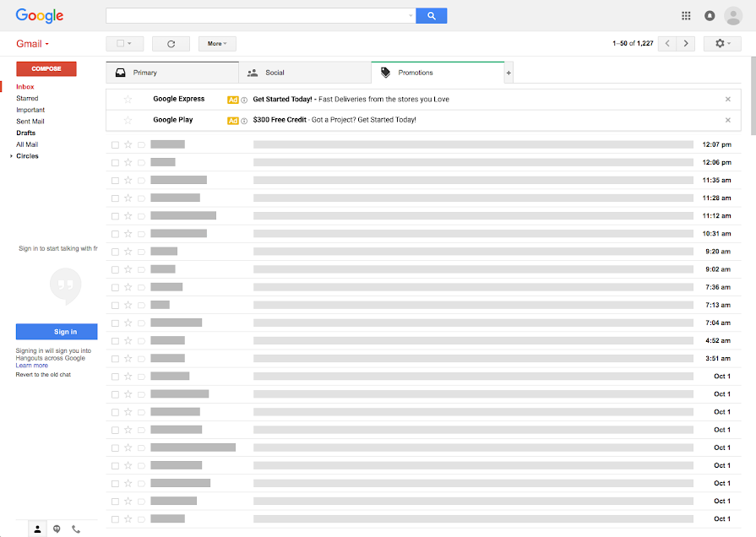Open the Hangouts conversations icon
This screenshot has width=756, height=537.
click(x=57, y=529)
